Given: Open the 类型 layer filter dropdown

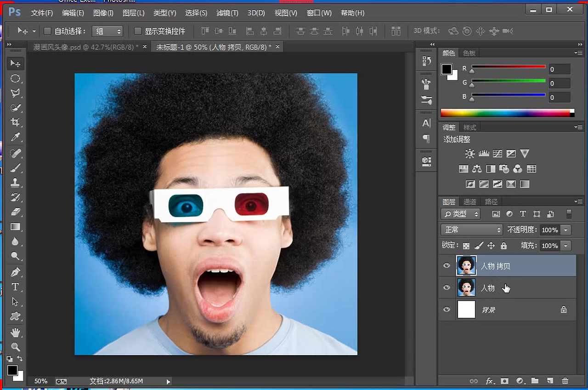Looking at the screenshot, I should point(460,214).
